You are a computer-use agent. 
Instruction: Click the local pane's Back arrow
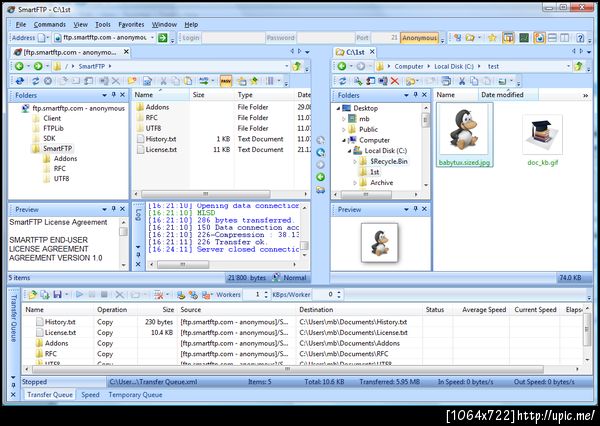342,66
